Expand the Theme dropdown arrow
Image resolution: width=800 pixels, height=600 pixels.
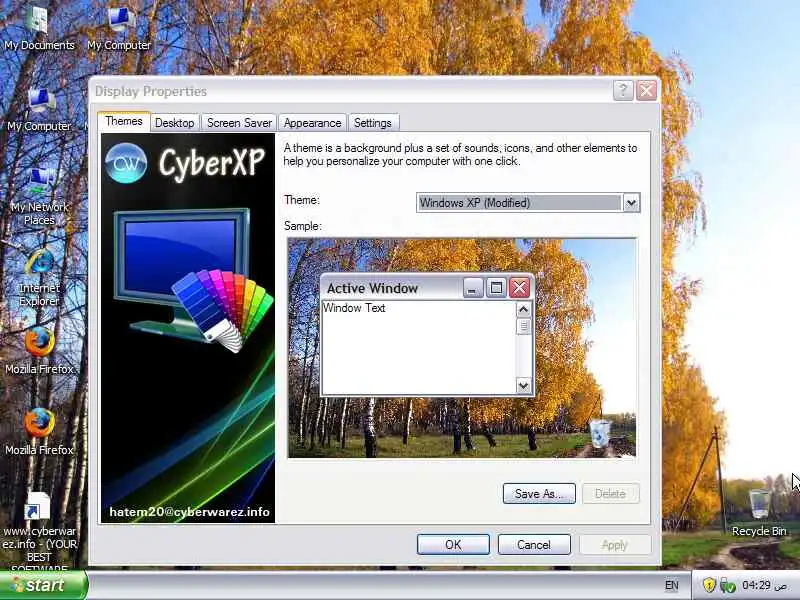tap(631, 203)
